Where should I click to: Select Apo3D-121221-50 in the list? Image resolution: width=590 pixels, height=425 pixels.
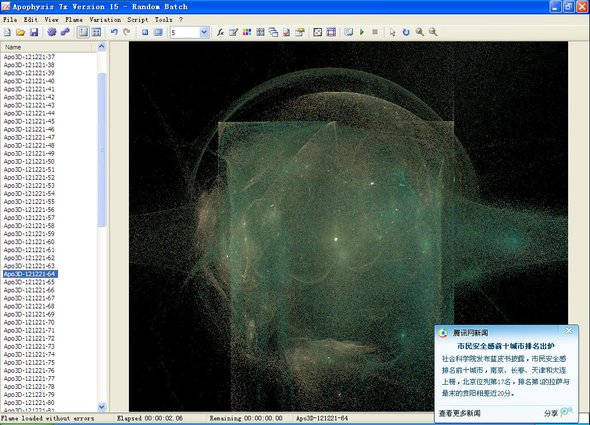point(29,161)
